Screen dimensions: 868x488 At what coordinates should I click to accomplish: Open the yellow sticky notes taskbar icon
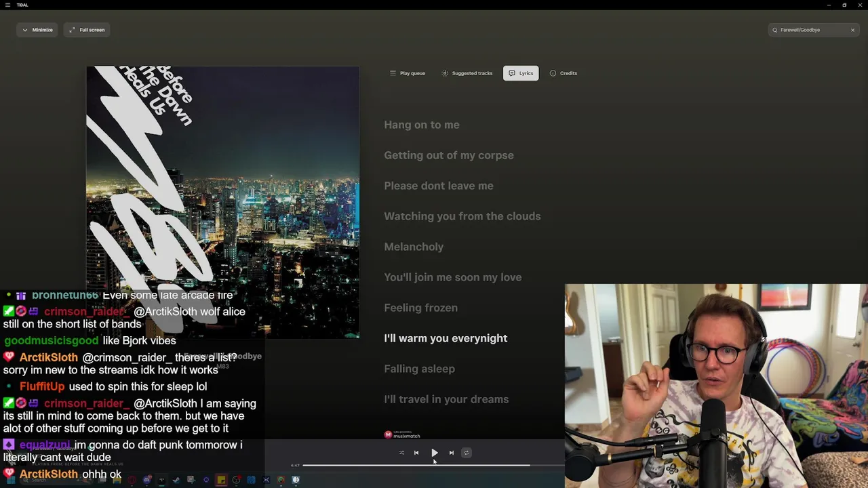tap(221, 480)
